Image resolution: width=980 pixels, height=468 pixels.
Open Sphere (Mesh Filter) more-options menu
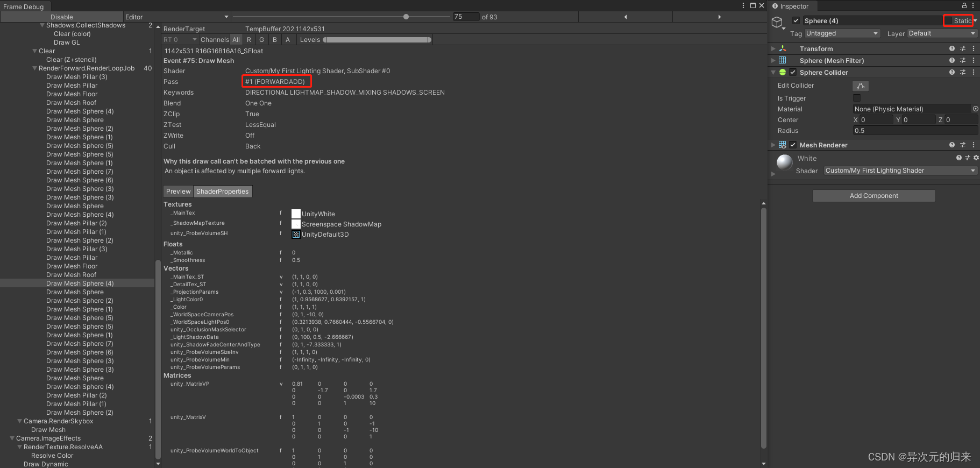pos(974,60)
